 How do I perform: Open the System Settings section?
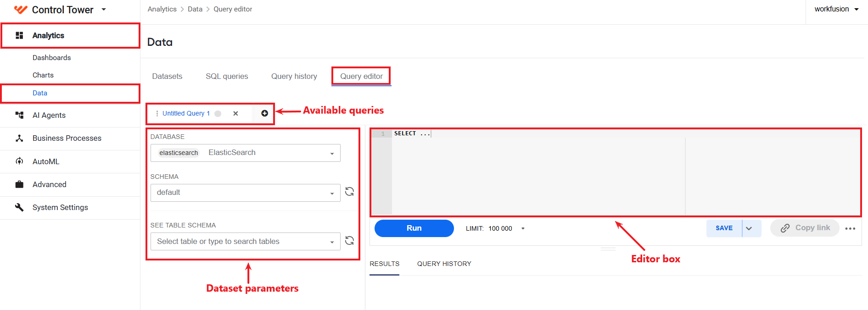[x=60, y=207]
